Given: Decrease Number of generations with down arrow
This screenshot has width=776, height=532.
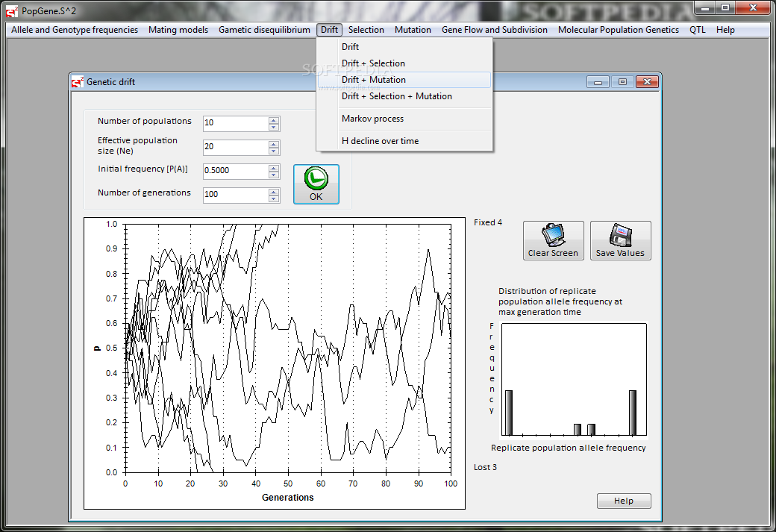Looking at the screenshot, I should click(x=274, y=198).
